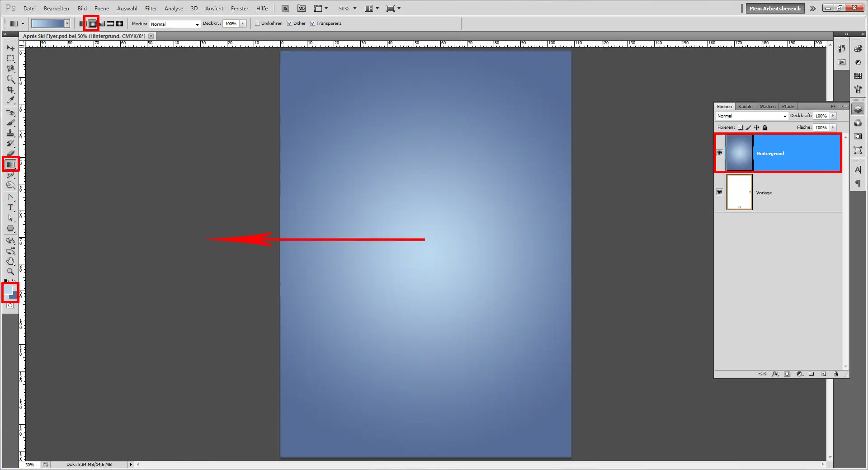This screenshot has width=868, height=470.
Task: Delete layer using trash icon
Action: coord(836,374)
